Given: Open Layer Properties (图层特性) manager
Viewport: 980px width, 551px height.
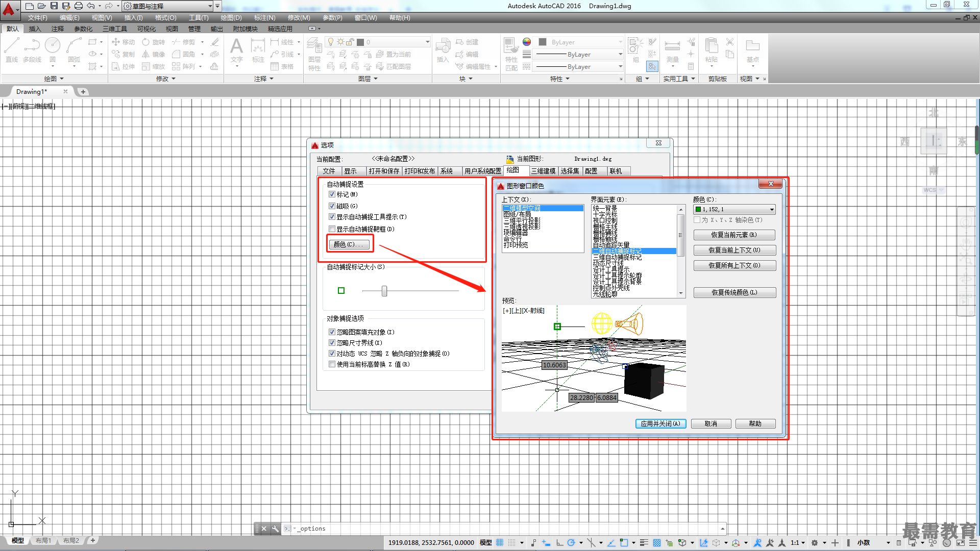Looking at the screenshot, I should point(314,54).
